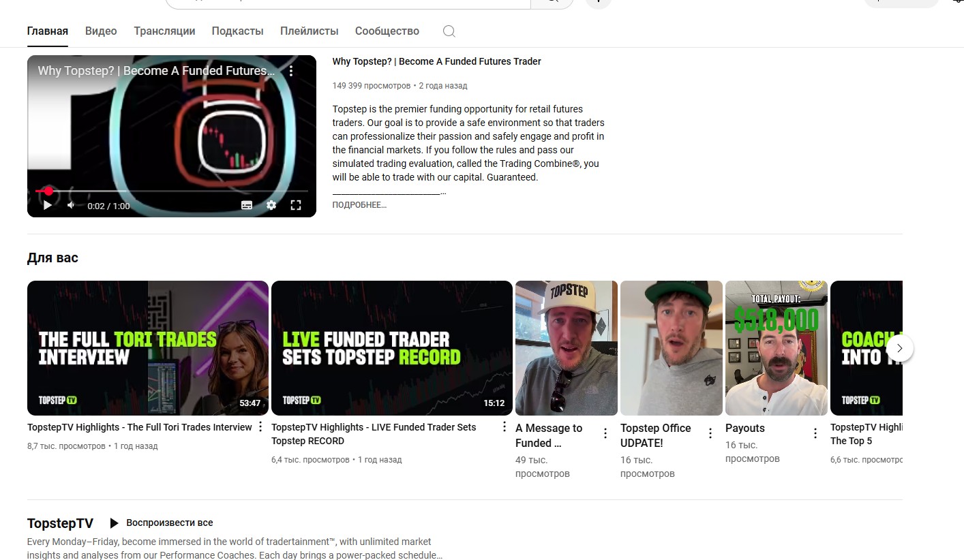Expand description with ПОДРОБНЕЕ
The height and width of the screenshot is (560, 964).
coord(359,205)
